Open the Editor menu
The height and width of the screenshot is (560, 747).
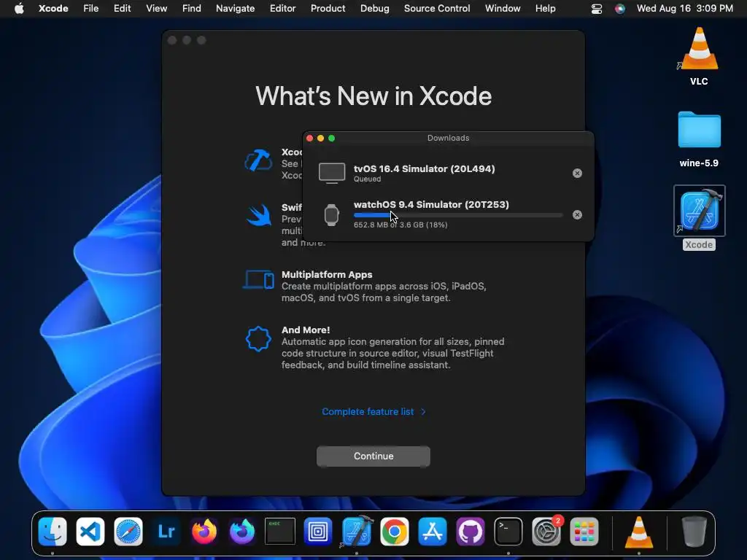(x=282, y=9)
